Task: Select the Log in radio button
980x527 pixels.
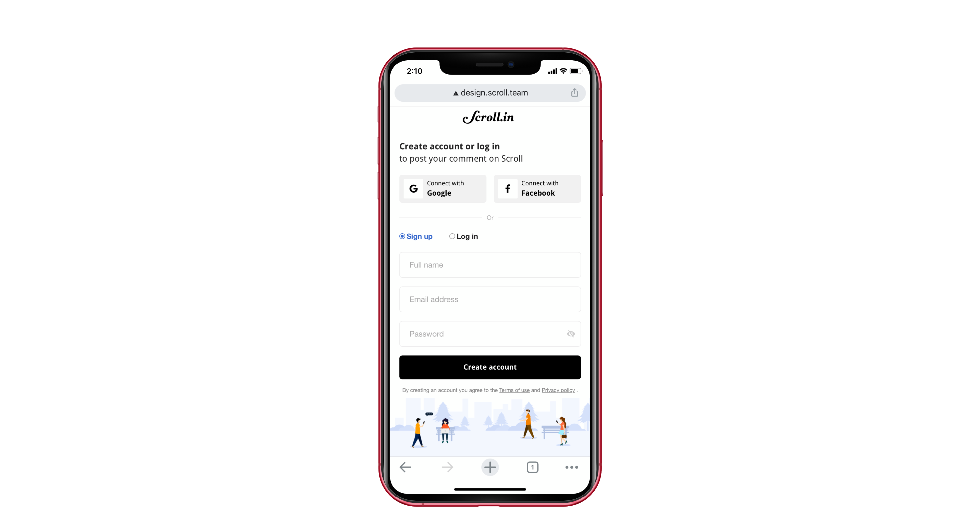Action: click(x=452, y=236)
